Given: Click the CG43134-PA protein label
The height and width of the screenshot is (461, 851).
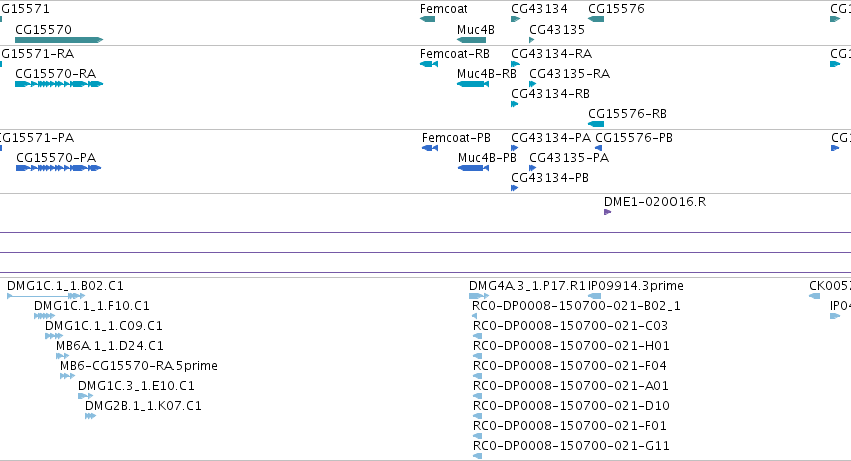Looking at the screenshot, I should click(x=551, y=138).
